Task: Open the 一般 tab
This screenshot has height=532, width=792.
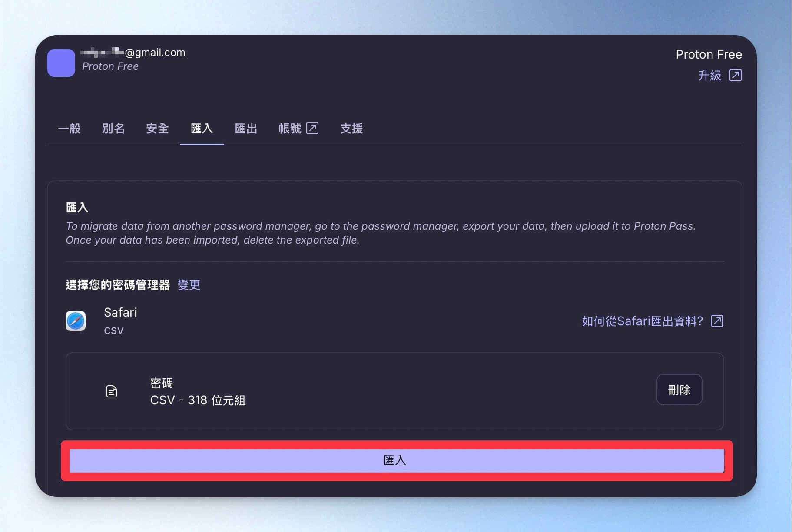Action: click(70, 128)
